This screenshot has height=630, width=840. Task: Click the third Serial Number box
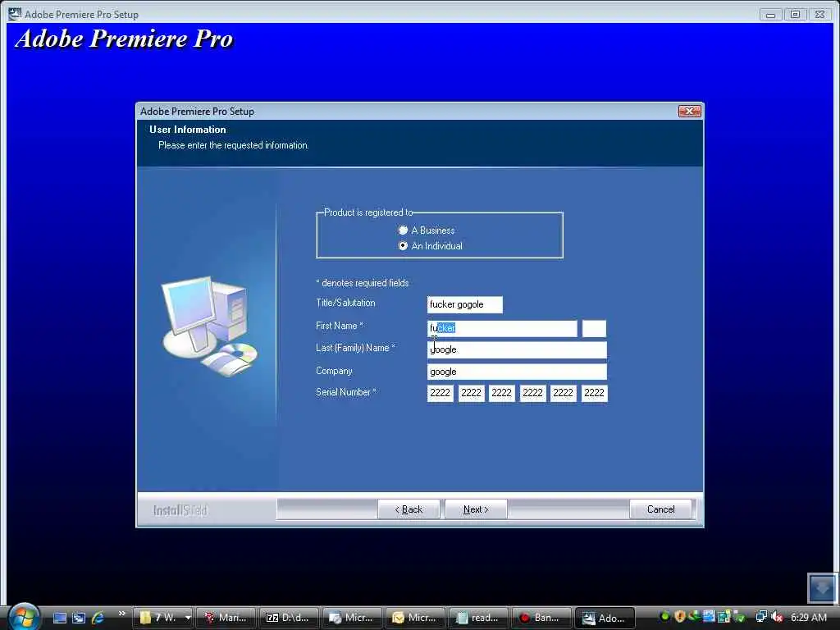pos(501,393)
